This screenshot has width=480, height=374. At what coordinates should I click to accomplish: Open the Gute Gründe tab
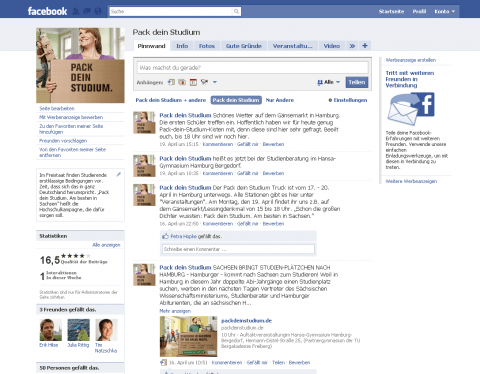pyautogui.click(x=244, y=46)
